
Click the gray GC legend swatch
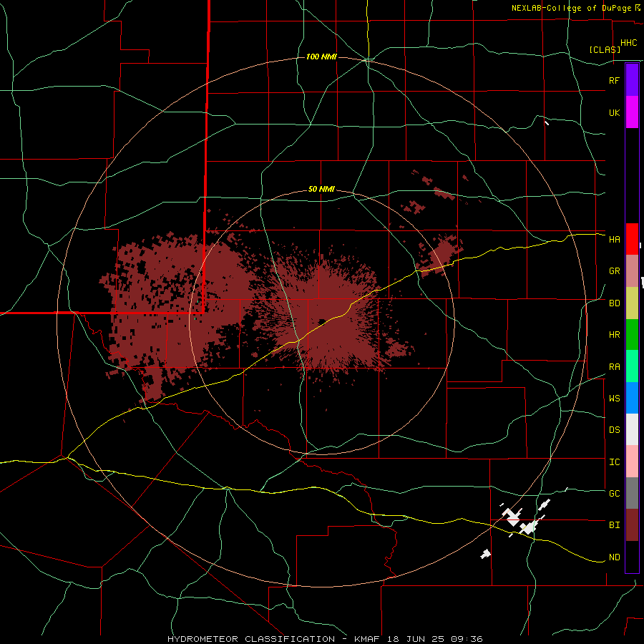point(632,493)
